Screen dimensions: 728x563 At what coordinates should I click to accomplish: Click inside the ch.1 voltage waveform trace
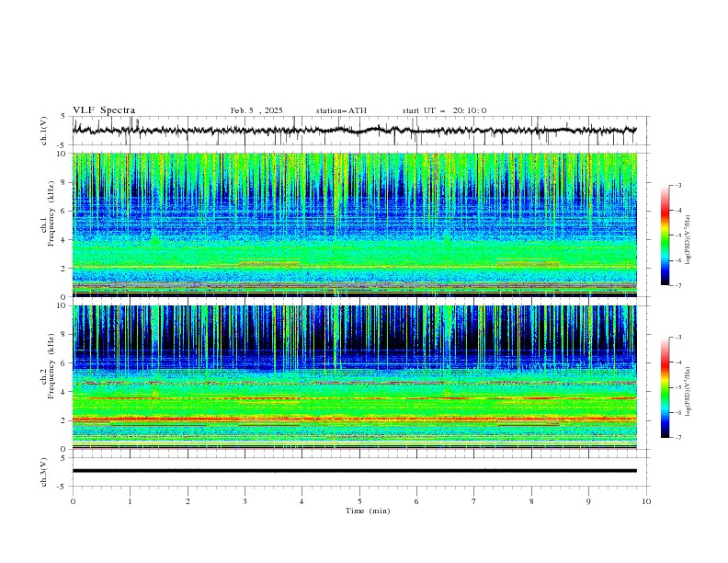click(354, 131)
